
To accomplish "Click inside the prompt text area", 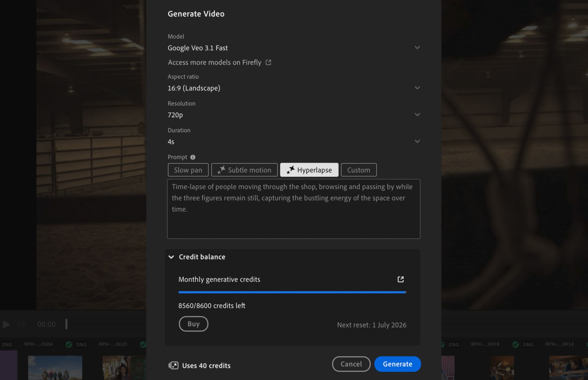I will [x=294, y=209].
